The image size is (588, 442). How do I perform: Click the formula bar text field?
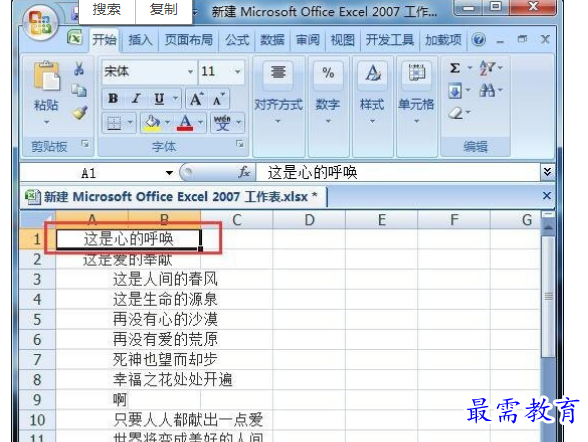click(x=398, y=172)
